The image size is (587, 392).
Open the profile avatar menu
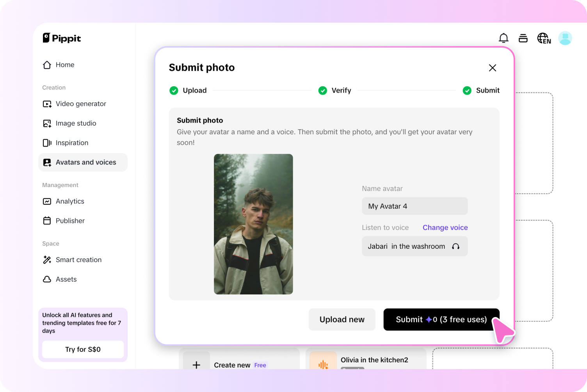[565, 38]
